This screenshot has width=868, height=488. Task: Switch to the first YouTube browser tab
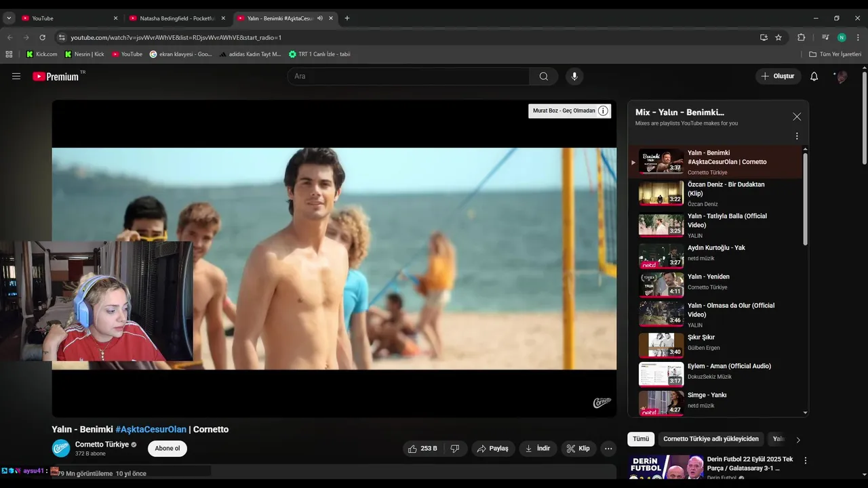[68, 18]
